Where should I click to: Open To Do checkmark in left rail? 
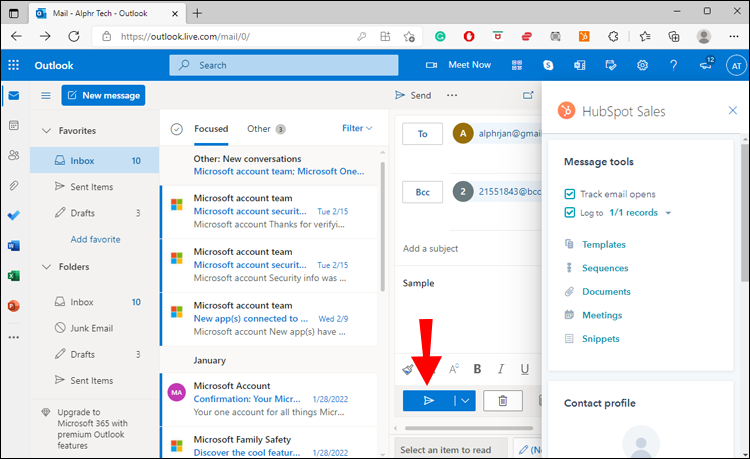14,216
